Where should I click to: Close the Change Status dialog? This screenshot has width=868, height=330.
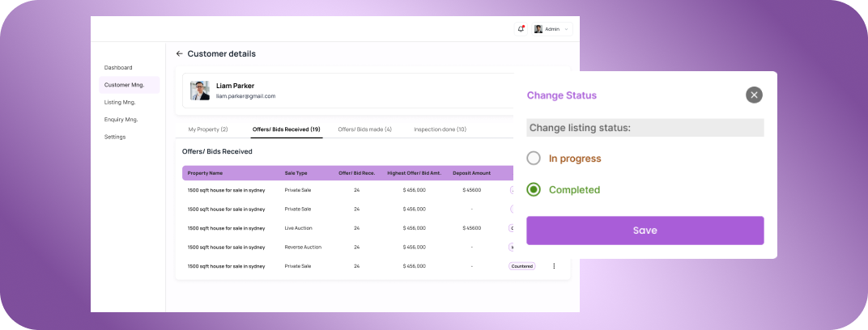[754, 95]
